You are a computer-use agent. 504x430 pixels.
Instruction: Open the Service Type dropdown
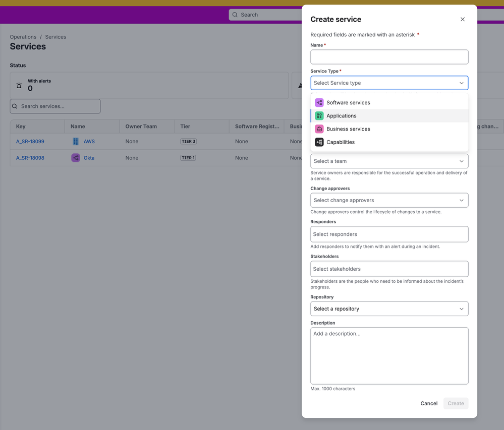coord(389,83)
